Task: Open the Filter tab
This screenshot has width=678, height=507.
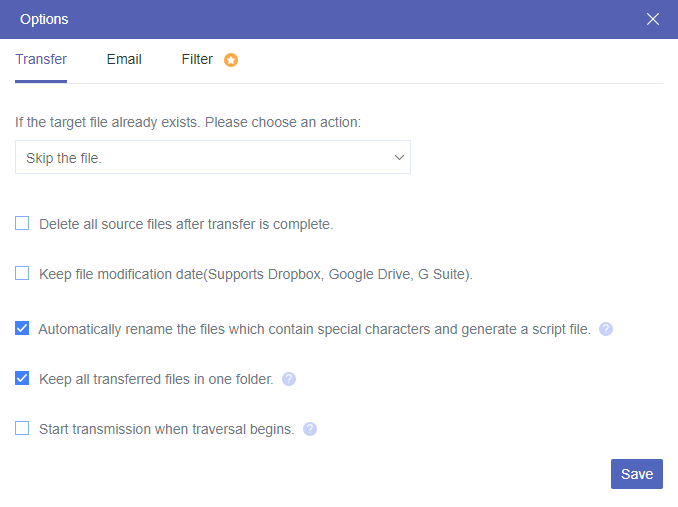Action: (197, 59)
